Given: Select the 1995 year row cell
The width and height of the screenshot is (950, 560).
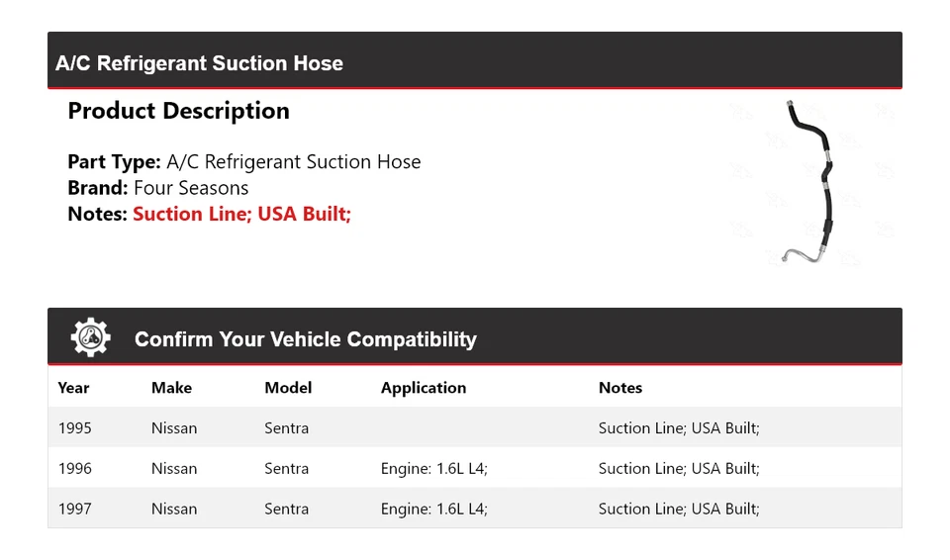Looking at the screenshot, I should coord(75,428).
